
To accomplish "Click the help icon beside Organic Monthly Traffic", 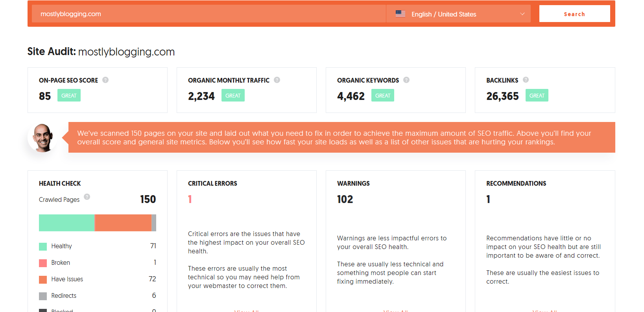I will point(277,80).
